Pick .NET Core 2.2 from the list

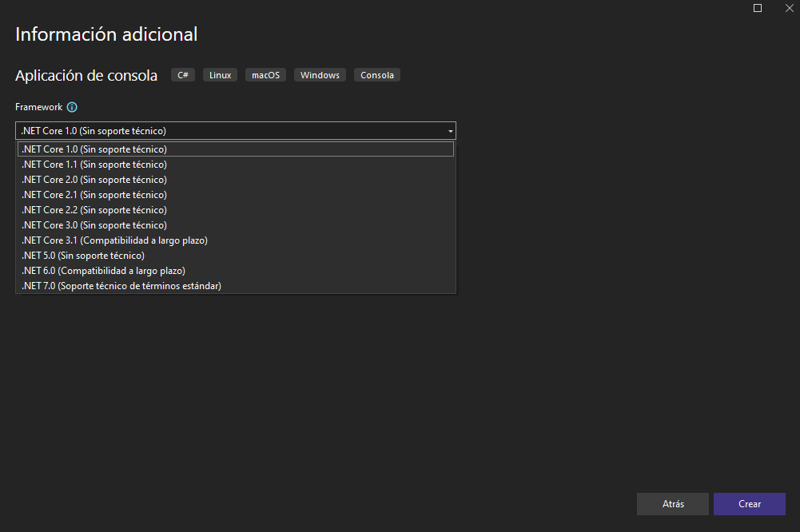236,210
